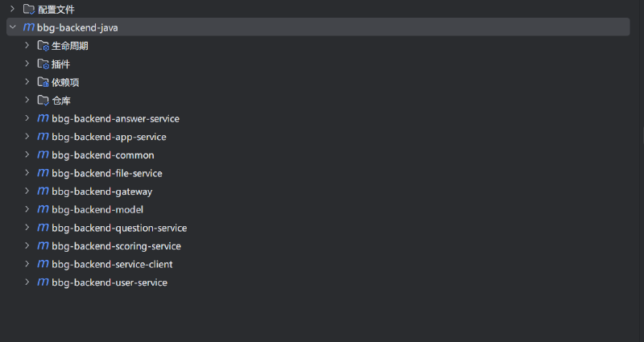This screenshot has width=644, height=342.
Task: Select the bbg-backend-service-client item
Action: coord(112,264)
